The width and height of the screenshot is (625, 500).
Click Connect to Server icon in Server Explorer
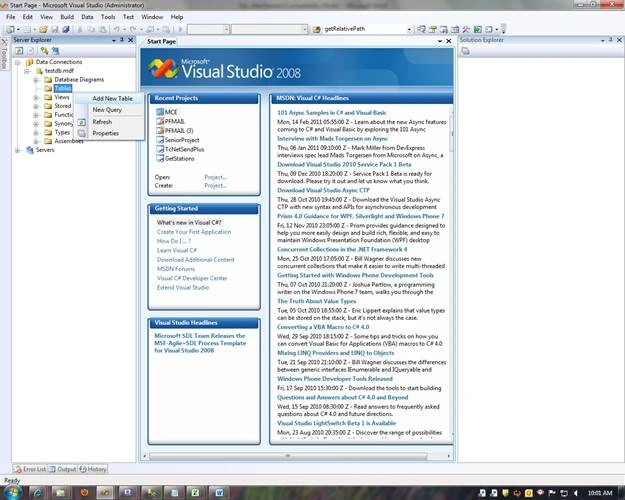pos(55,51)
